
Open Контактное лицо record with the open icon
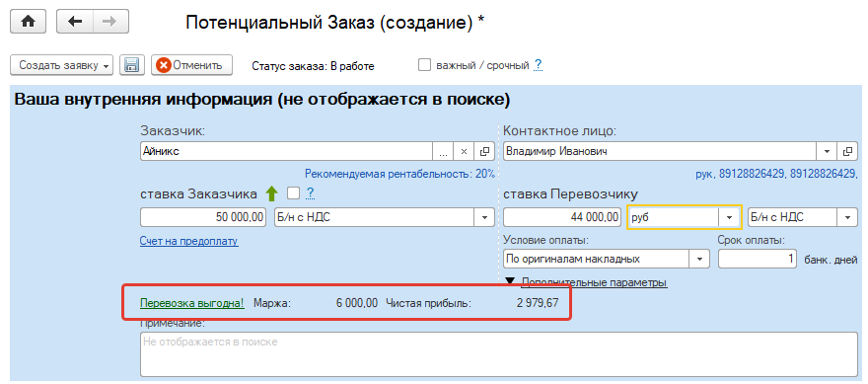click(x=847, y=151)
